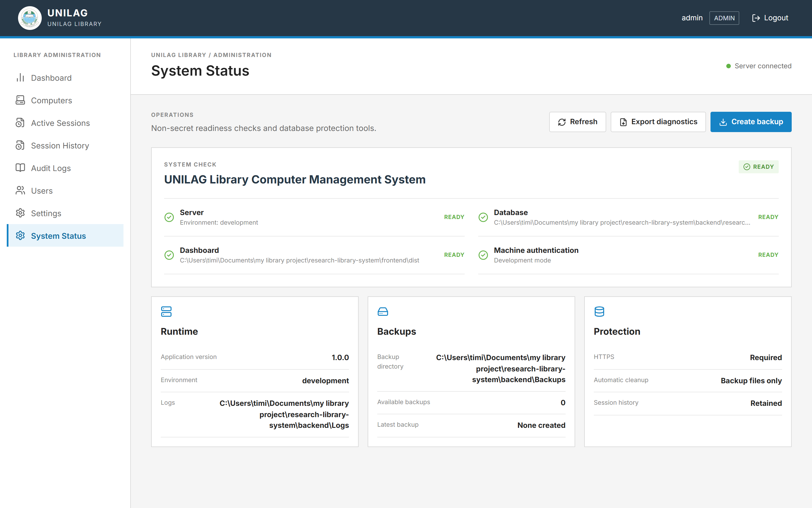812x508 pixels.
Task: Click the Dashboard row check icon
Action: tap(169, 255)
